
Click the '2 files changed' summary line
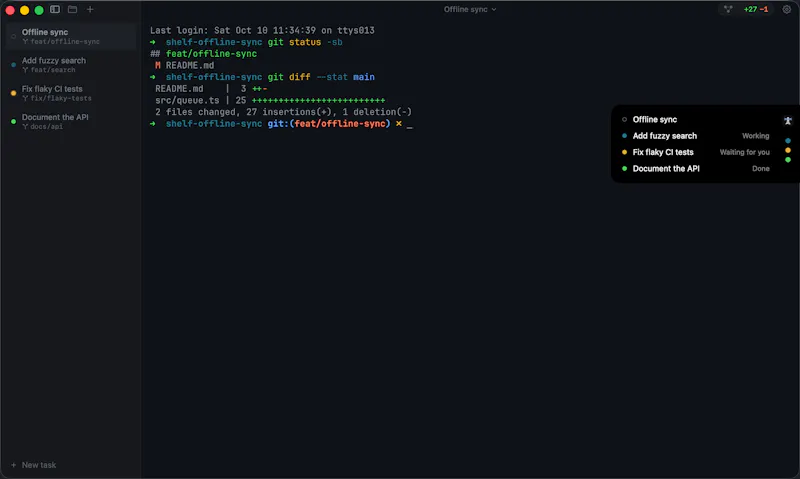[283, 112]
